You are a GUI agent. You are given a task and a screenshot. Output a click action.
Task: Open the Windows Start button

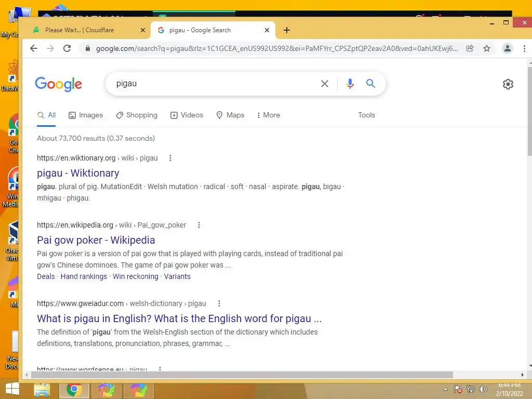12,390
